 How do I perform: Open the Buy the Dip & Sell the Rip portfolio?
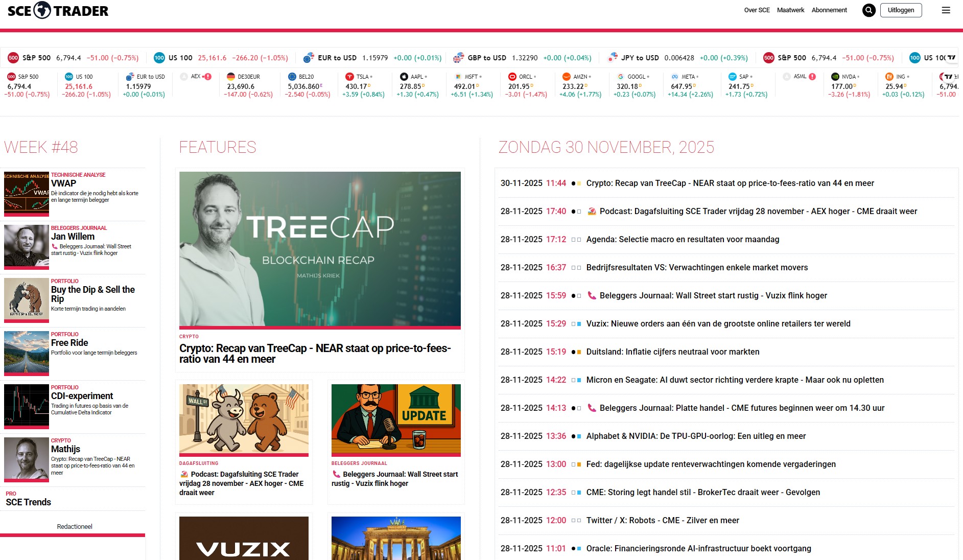[93, 294]
